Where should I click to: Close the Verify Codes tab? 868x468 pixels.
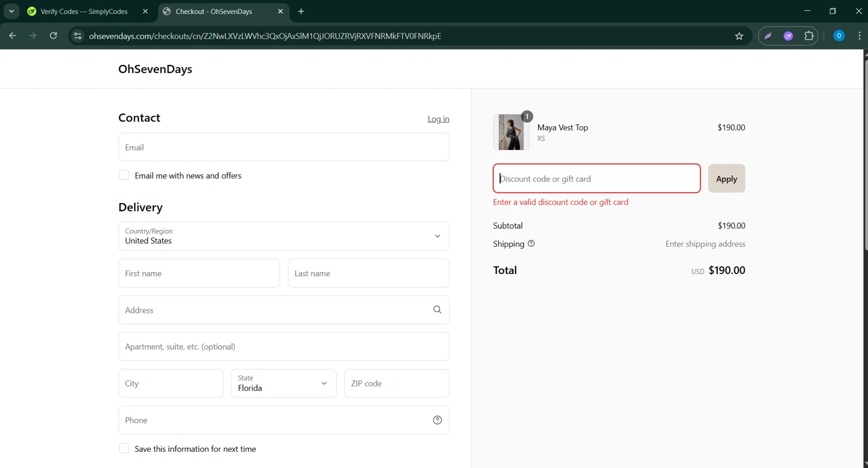tap(145, 11)
